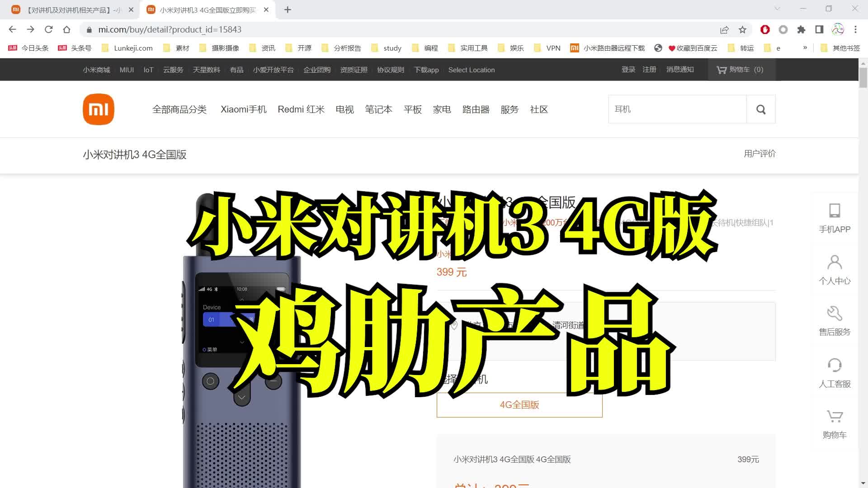Open the VPN bookmark folder
This screenshot has height=488, width=868.
(x=547, y=48)
